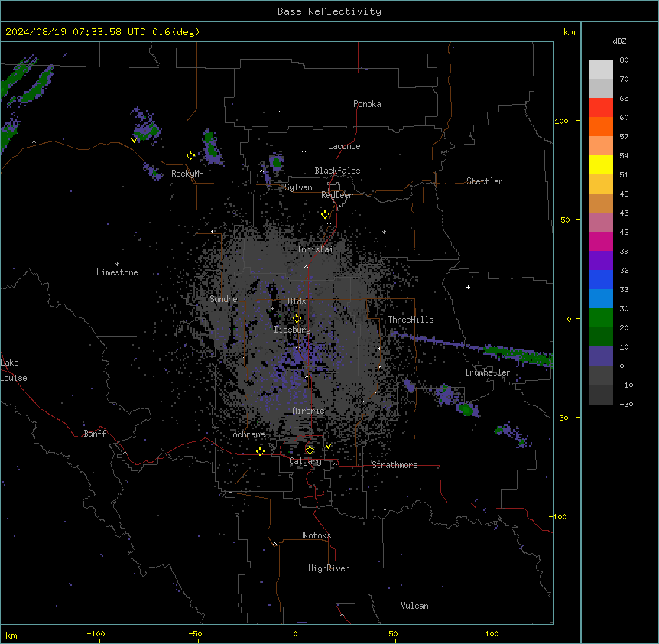Click the green echo cell northeast of RockyMH

click(x=210, y=146)
